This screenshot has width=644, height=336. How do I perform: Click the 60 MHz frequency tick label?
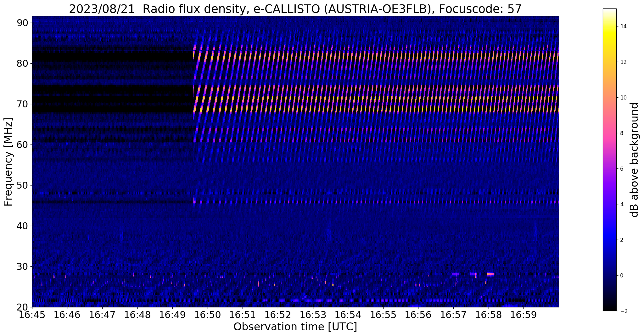pyautogui.click(x=23, y=145)
